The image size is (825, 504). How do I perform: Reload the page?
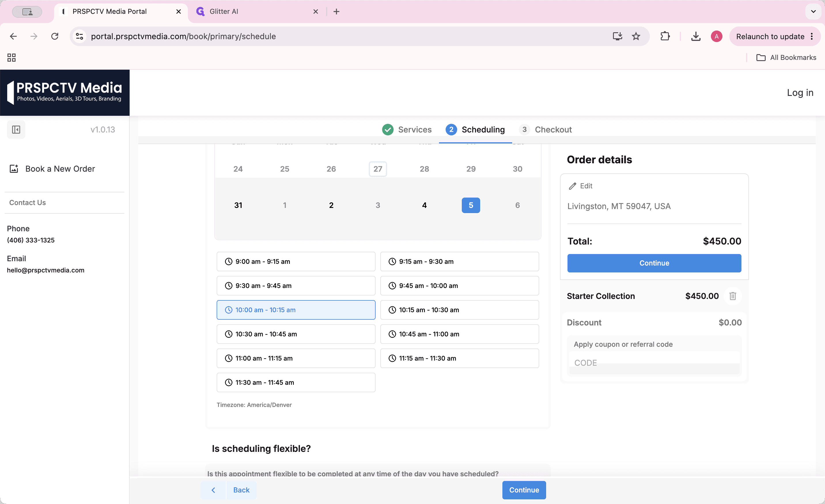[54, 36]
